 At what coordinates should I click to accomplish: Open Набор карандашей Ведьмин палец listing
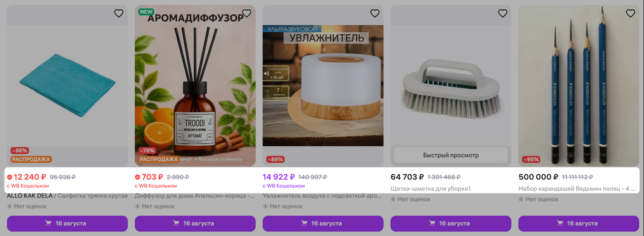pos(577,189)
